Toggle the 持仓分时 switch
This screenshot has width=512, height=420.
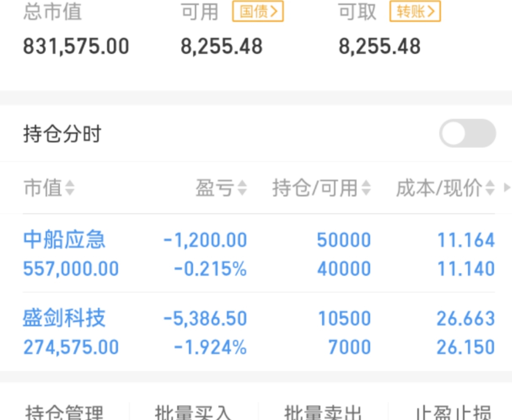coord(467,133)
